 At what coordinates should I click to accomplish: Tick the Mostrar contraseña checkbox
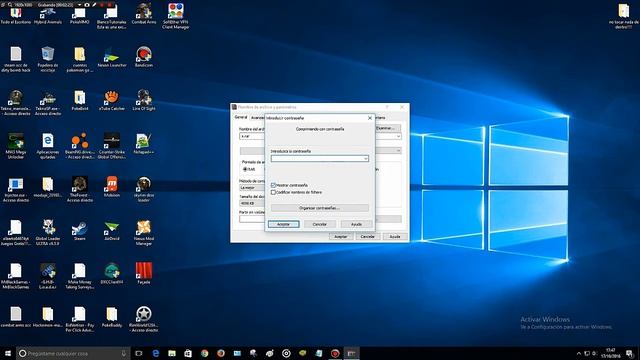(273, 185)
